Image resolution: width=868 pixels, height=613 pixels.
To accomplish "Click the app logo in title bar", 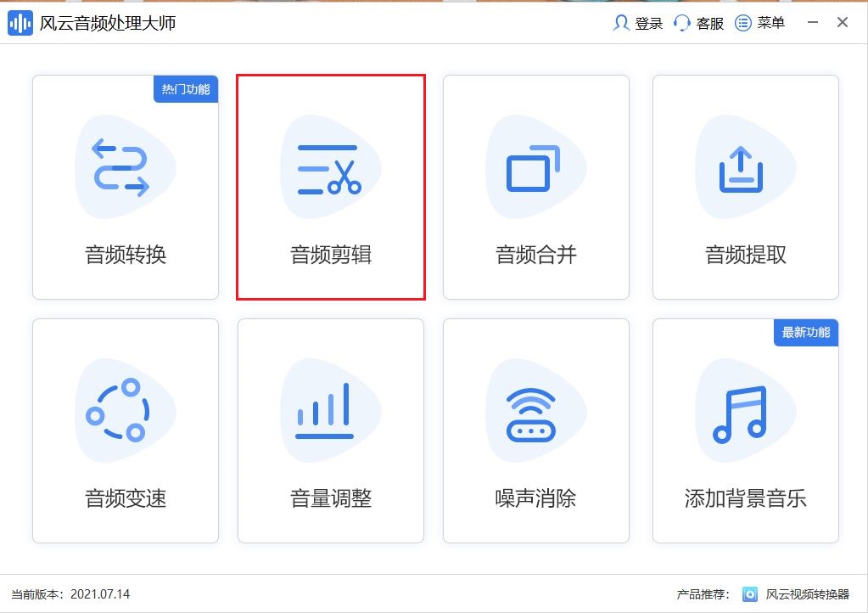I will coord(19,22).
